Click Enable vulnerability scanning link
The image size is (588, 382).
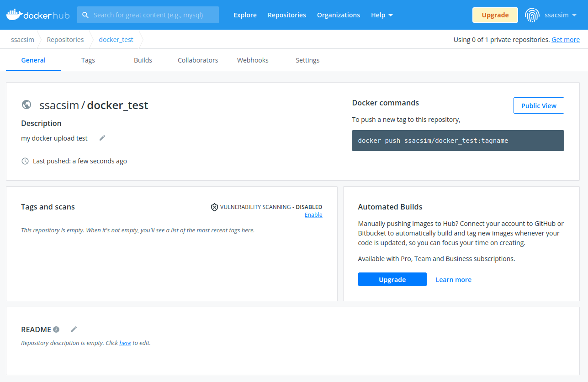point(313,215)
